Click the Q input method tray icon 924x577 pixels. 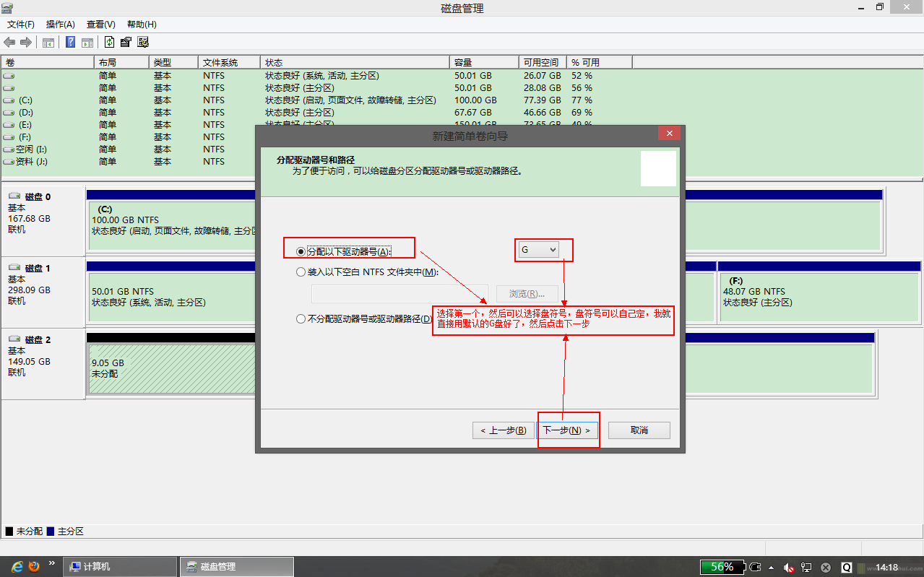(846, 568)
